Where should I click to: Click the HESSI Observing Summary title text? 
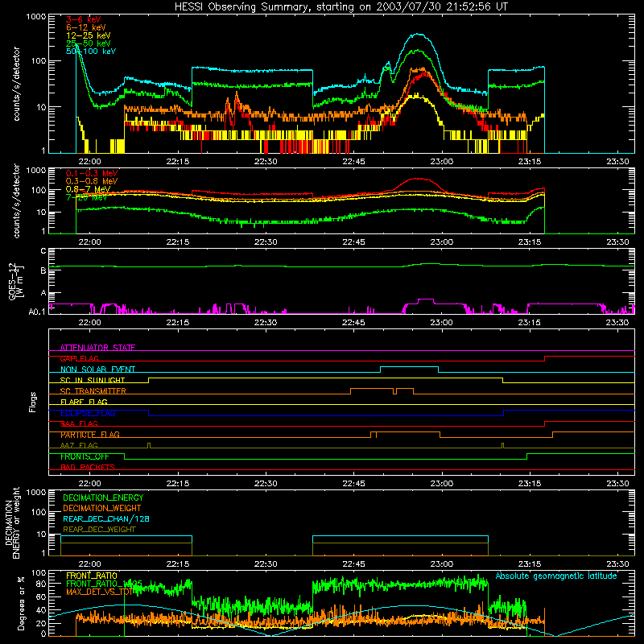pyautogui.click(x=341, y=6)
